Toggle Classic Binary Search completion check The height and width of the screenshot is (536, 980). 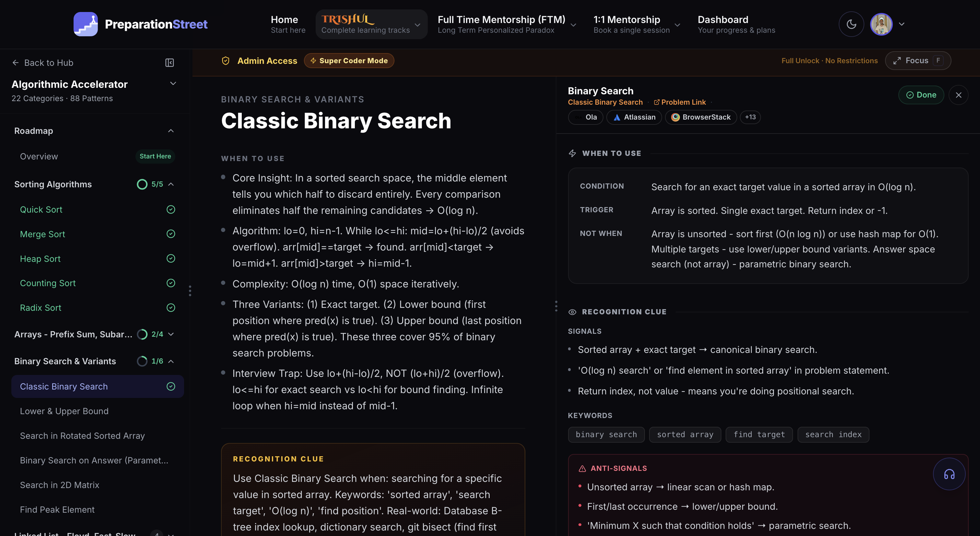click(x=171, y=386)
